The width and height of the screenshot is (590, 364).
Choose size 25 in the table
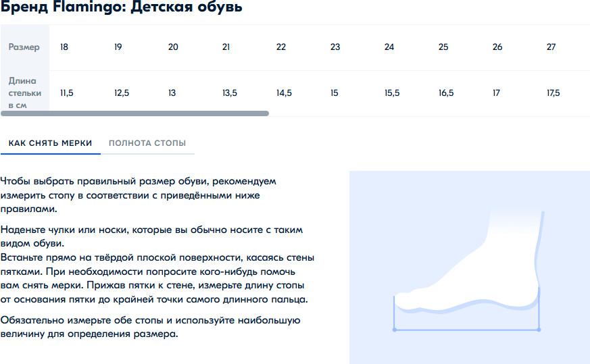[x=443, y=47]
